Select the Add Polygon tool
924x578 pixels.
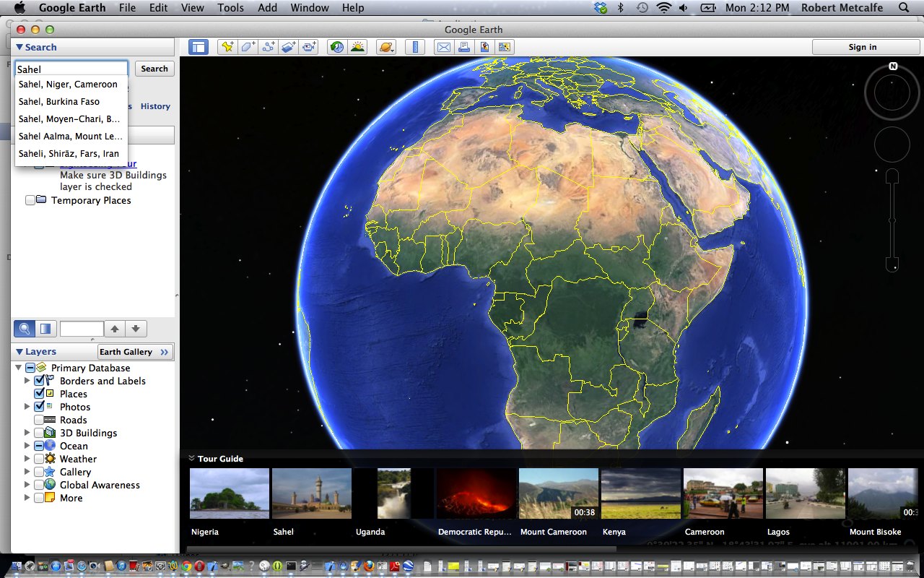(x=248, y=47)
